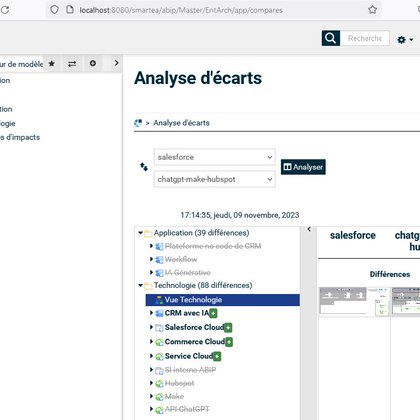Expand the Service Cloud node

[x=151, y=356]
